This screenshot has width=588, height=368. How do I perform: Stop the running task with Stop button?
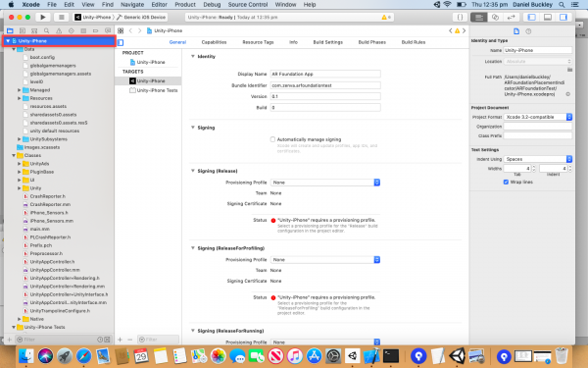point(61,17)
